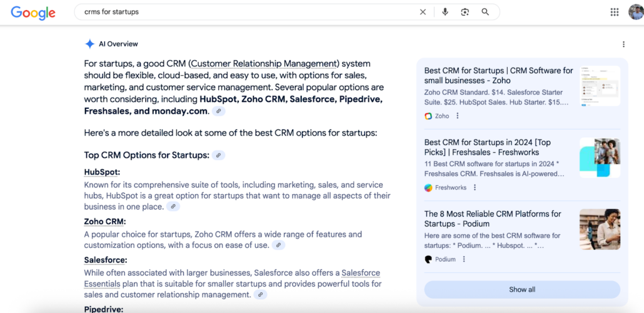Viewport: 644px width, 313px height.
Task: Open the Customer Relationship Management link
Action: (264, 64)
